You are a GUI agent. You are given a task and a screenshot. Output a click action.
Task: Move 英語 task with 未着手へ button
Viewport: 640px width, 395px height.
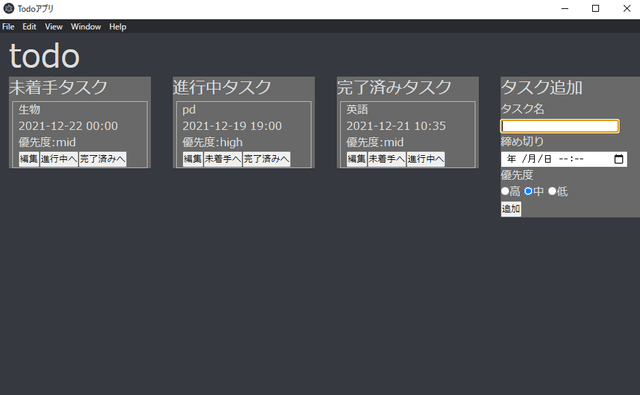point(387,159)
